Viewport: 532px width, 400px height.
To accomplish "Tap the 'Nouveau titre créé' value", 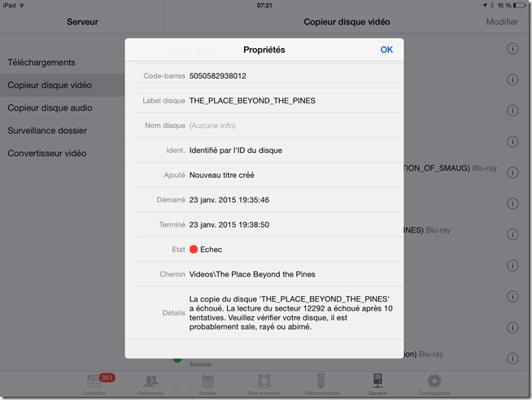I will [222, 175].
